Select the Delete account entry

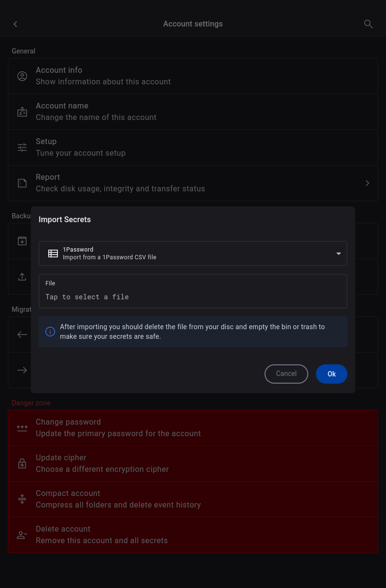coord(193,535)
